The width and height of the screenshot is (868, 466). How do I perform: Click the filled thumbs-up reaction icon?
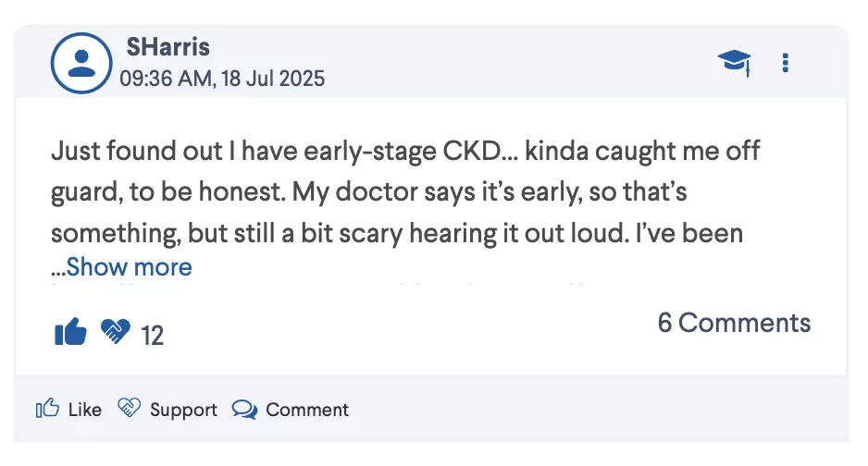click(x=70, y=332)
